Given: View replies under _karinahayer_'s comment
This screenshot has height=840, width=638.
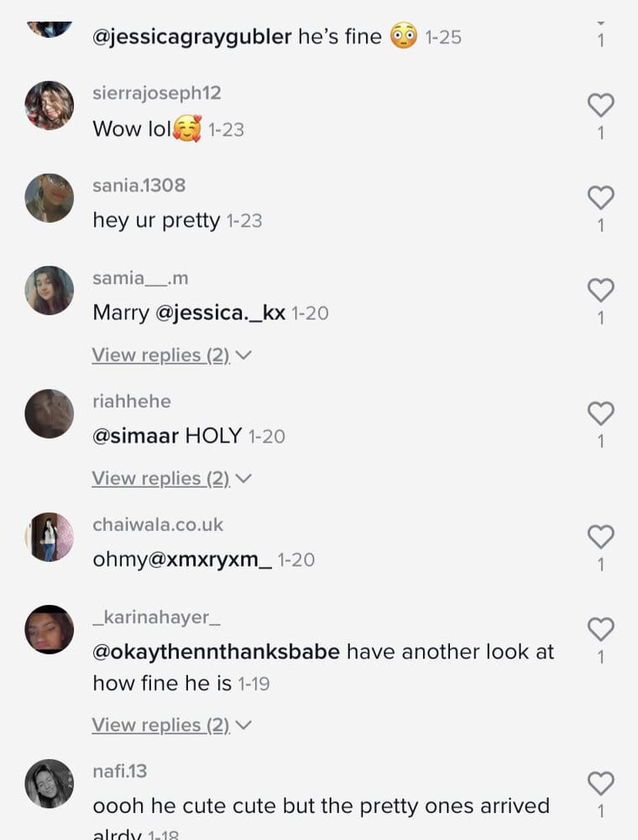Looking at the screenshot, I should [x=171, y=725].
